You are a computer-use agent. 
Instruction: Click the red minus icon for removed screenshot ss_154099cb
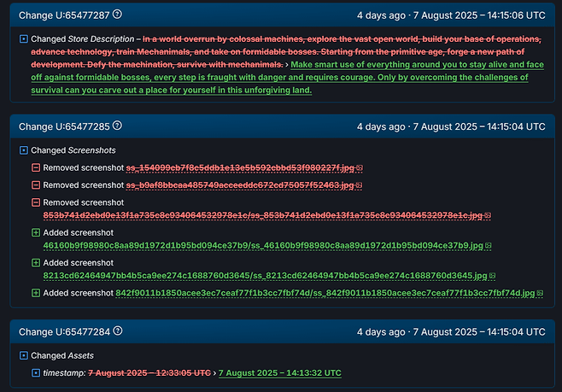[x=35, y=167]
